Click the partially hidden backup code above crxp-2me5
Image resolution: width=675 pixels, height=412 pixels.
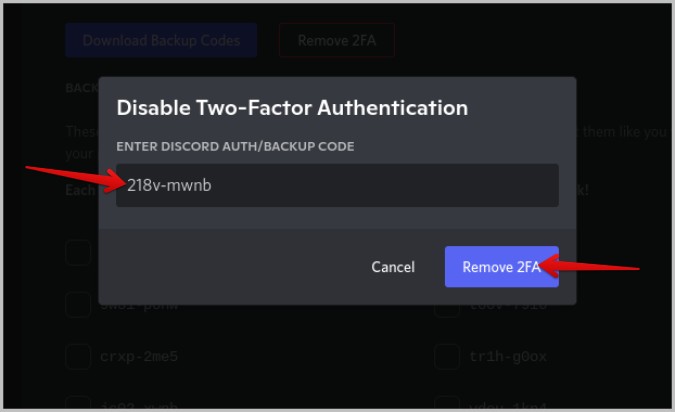(139, 306)
